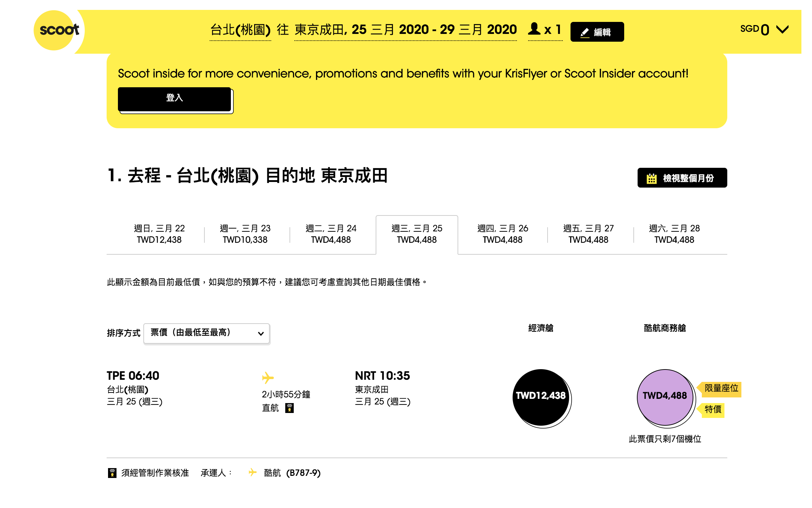Viewport: 812px width, 508px height.
Task: Click the 登入 login button
Action: [x=174, y=99]
